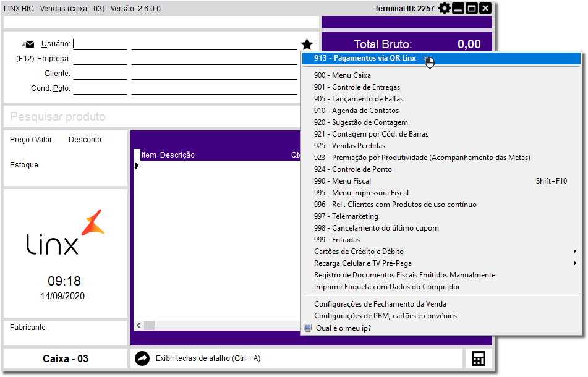Click the favorites star icon
The width and height of the screenshot is (588, 377).
pyautogui.click(x=307, y=44)
